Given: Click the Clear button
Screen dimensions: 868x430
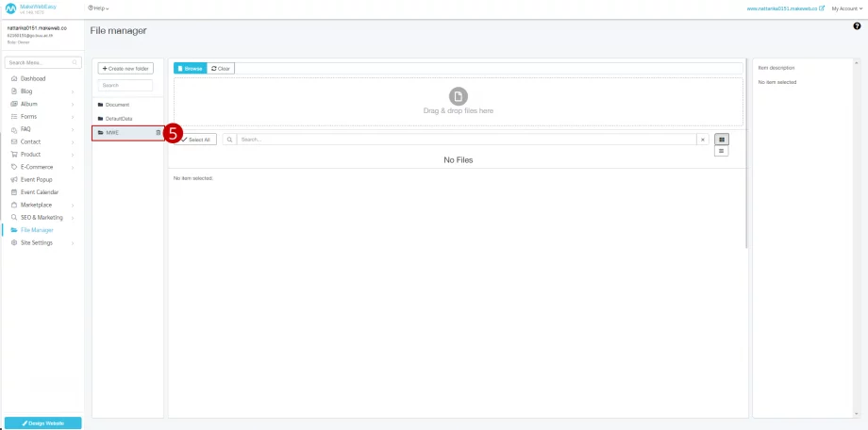Looking at the screenshot, I should (x=221, y=69).
